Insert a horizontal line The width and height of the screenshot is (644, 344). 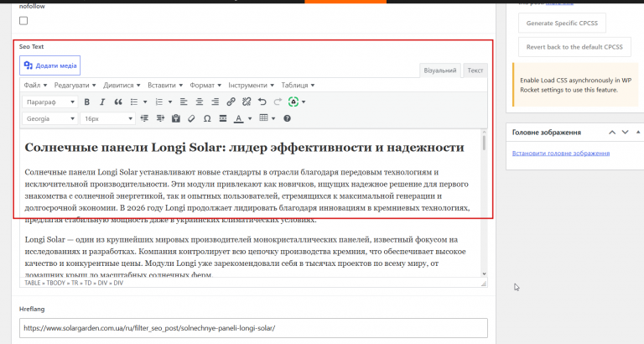point(222,118)
